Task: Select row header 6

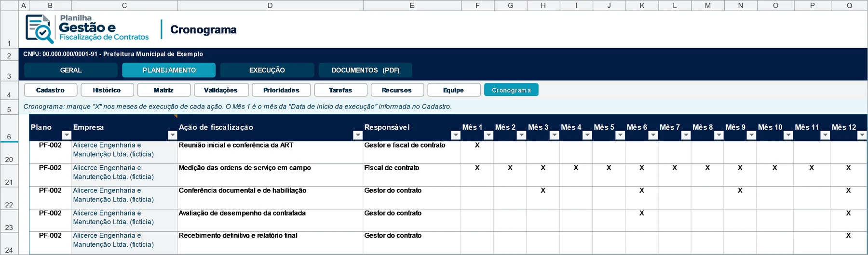Action: tap(9, 128)
